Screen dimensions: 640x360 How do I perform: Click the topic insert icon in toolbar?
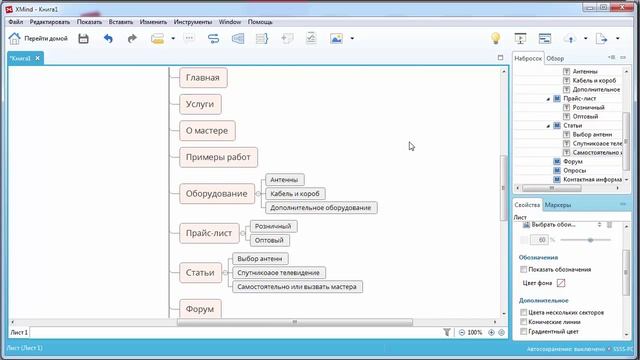tap(157, 38)
